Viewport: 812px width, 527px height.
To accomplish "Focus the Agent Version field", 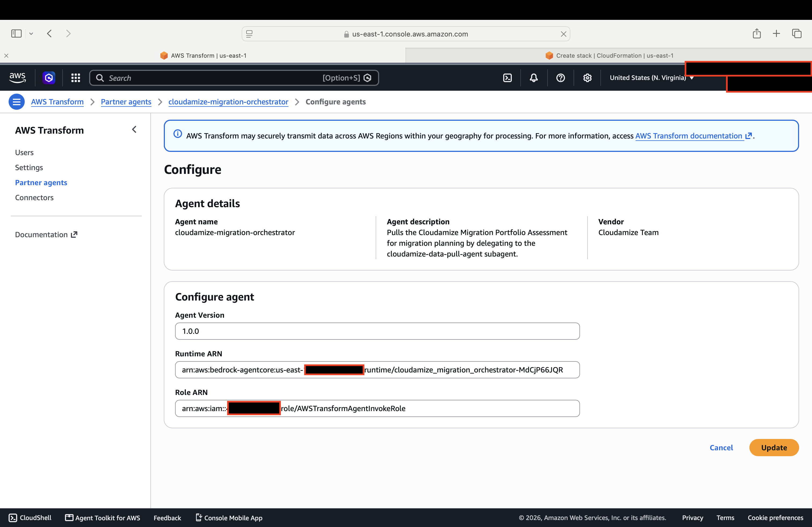I will [377, 331].
